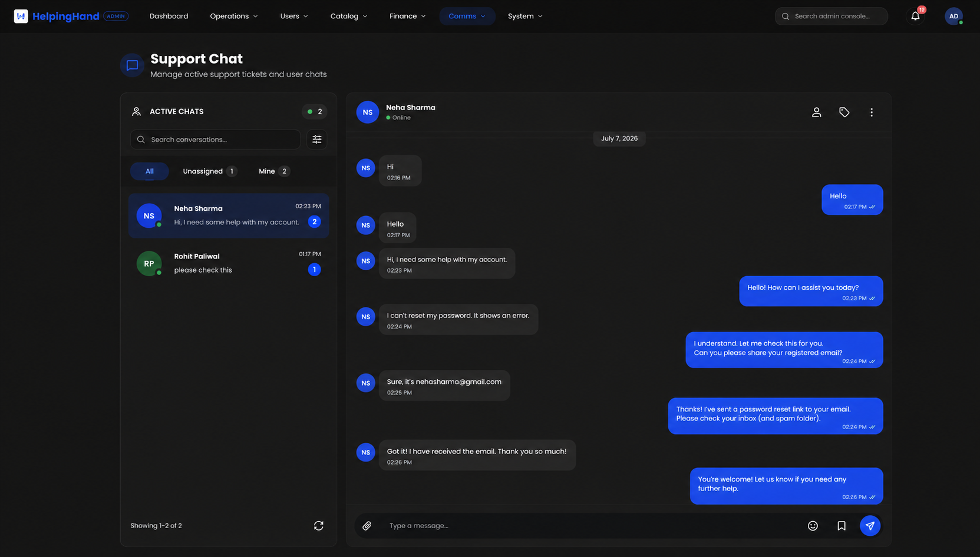Screen dimensions: 980x557
Task: Click the online count indicator showing 2
Action: coord(315,112)
